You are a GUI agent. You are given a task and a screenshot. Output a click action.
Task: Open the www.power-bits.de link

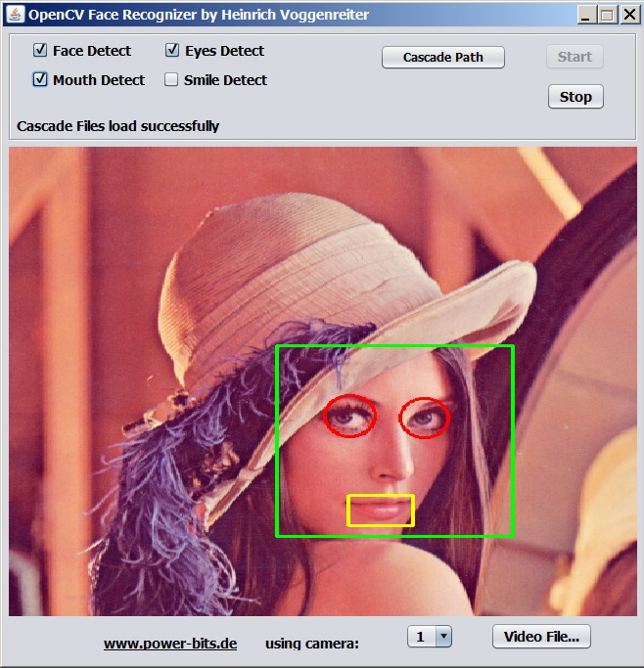point(170,643)
